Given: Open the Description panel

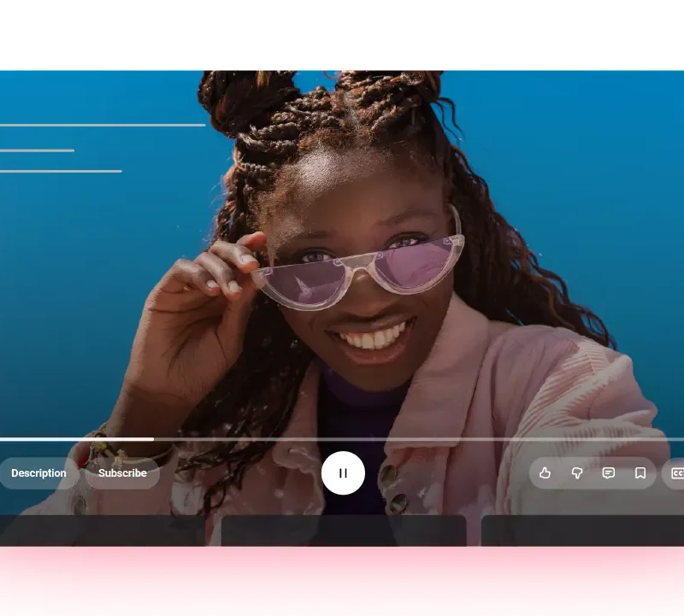Looking at the screenshot, I should 38,473.
